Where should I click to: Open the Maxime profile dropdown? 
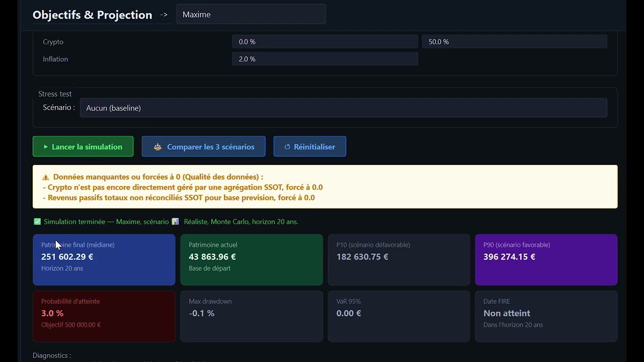click(x=251, y=15)
